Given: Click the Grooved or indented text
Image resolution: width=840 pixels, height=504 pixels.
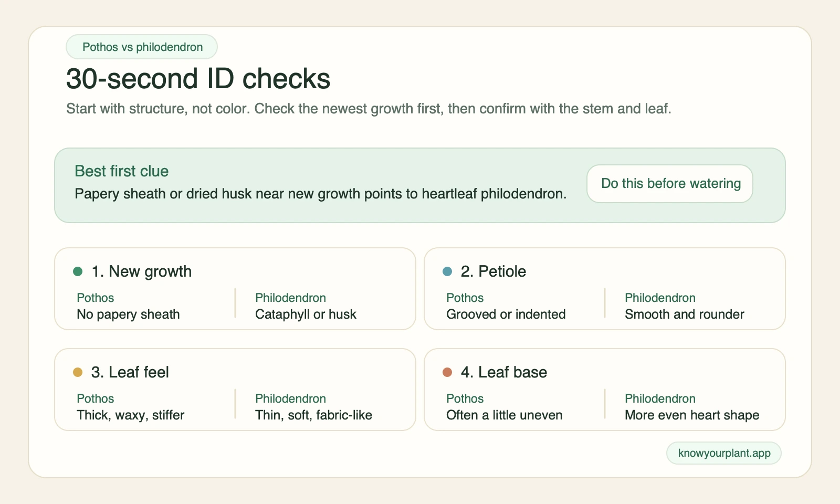Looking at the screenshot, I should click(x=506, y=314).
